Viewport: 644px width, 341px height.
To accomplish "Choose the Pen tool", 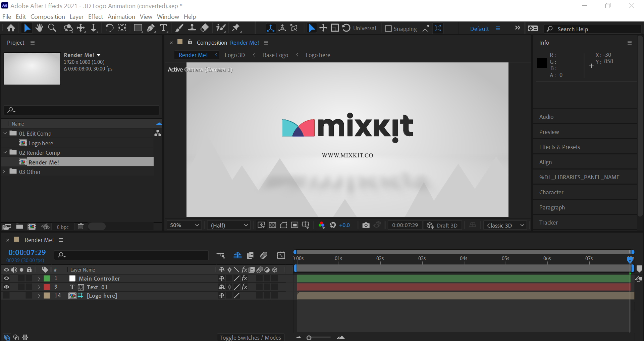I will (x=151, y=28).
